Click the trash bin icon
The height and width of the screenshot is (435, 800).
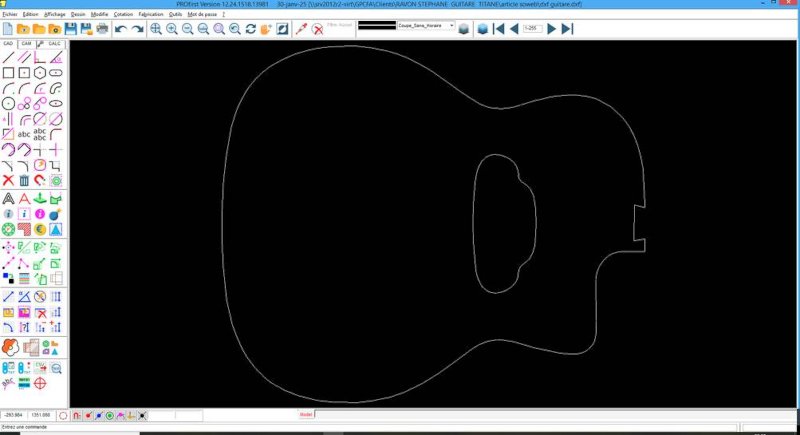tap(24, 180)
